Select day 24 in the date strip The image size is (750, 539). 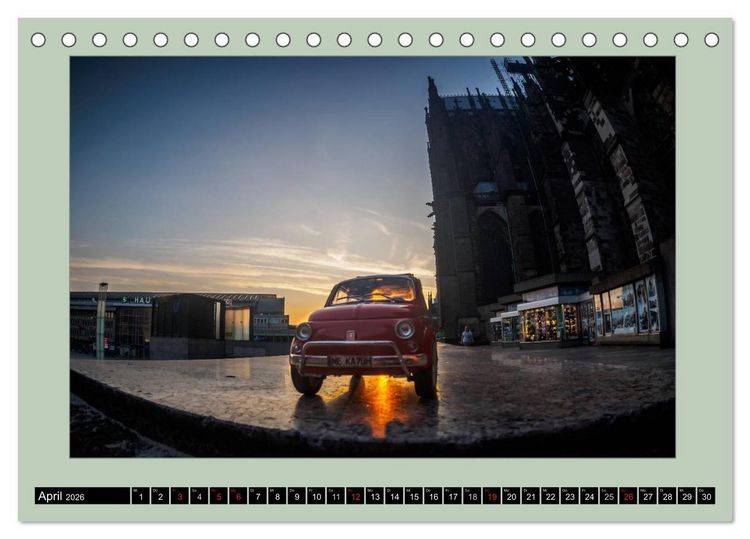[590, 495]
